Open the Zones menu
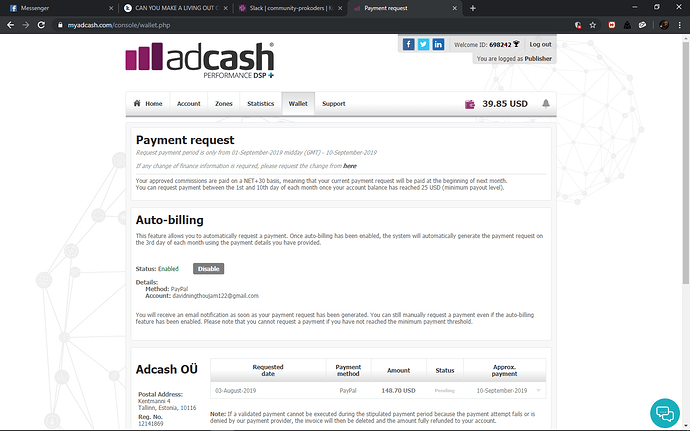690x431 pixels. tap(224, 103)
